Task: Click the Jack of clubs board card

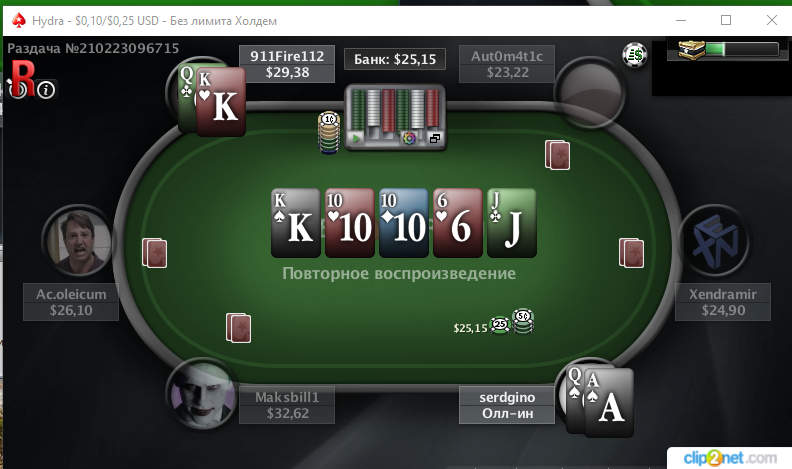Action: [x=512, y=223]
